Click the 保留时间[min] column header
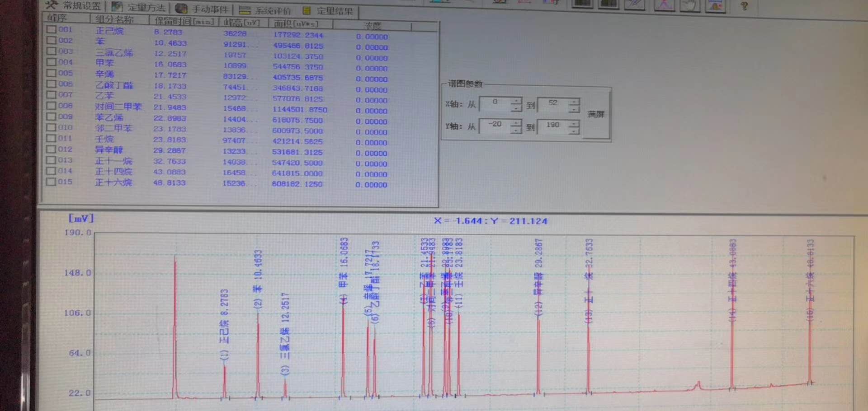This screenshot has width=868, height=411. pyautogui.click(x=184, y=21)
